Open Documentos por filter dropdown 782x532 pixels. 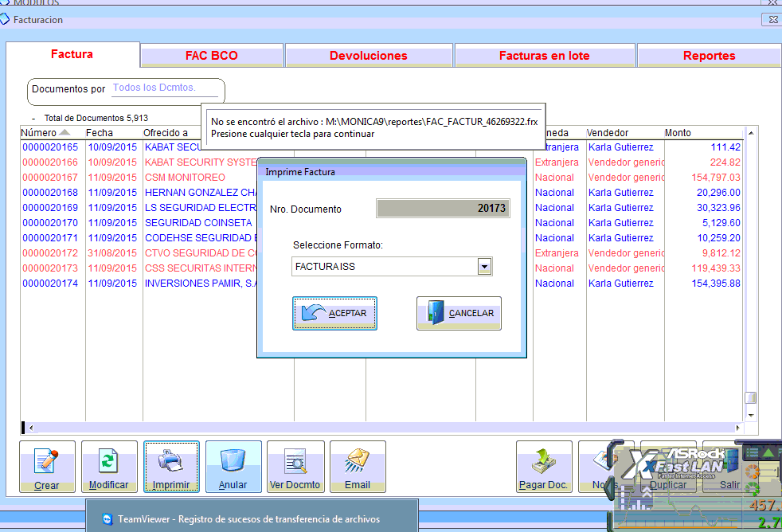pos(165,88)
